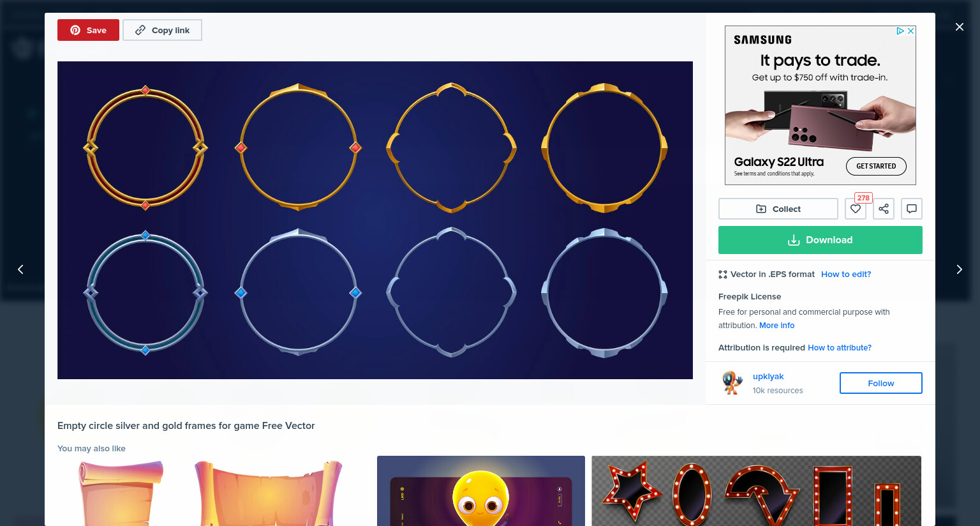Open the share icon options

click(x=884, y=209)
